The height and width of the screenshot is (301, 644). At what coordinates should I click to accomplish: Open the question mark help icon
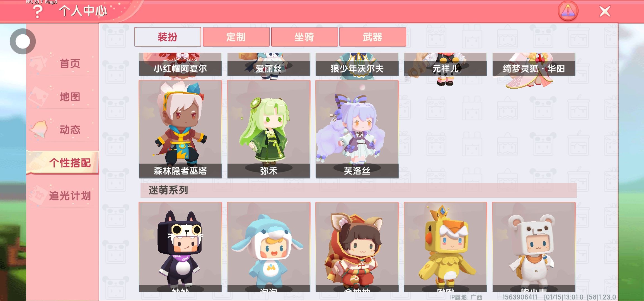pyautogui.click(x=38, y=12)
